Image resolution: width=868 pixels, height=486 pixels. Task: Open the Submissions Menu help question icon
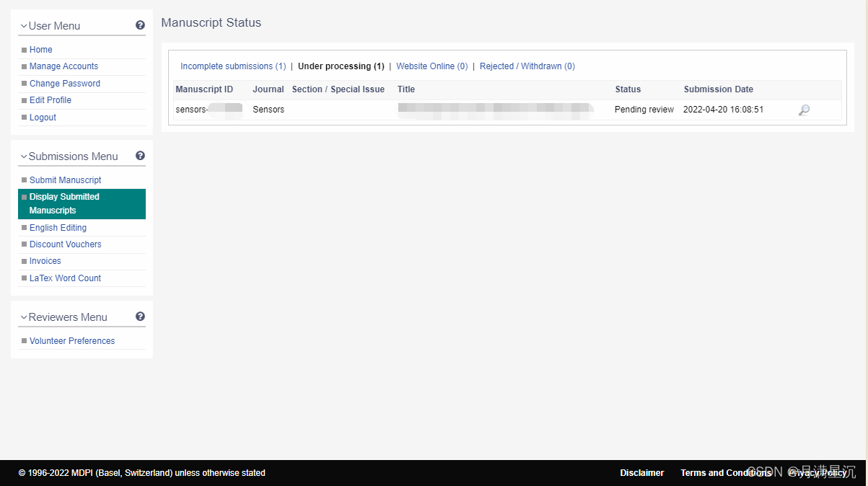140,156
